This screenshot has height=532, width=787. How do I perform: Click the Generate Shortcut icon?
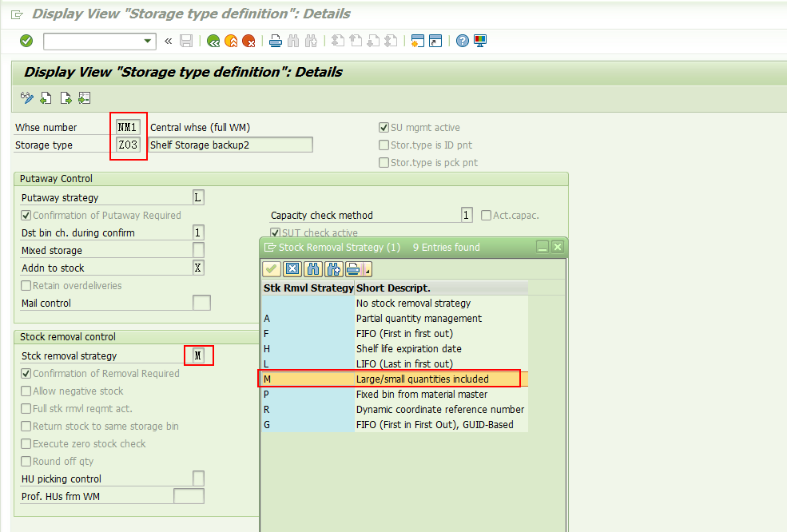coord(435,42)
